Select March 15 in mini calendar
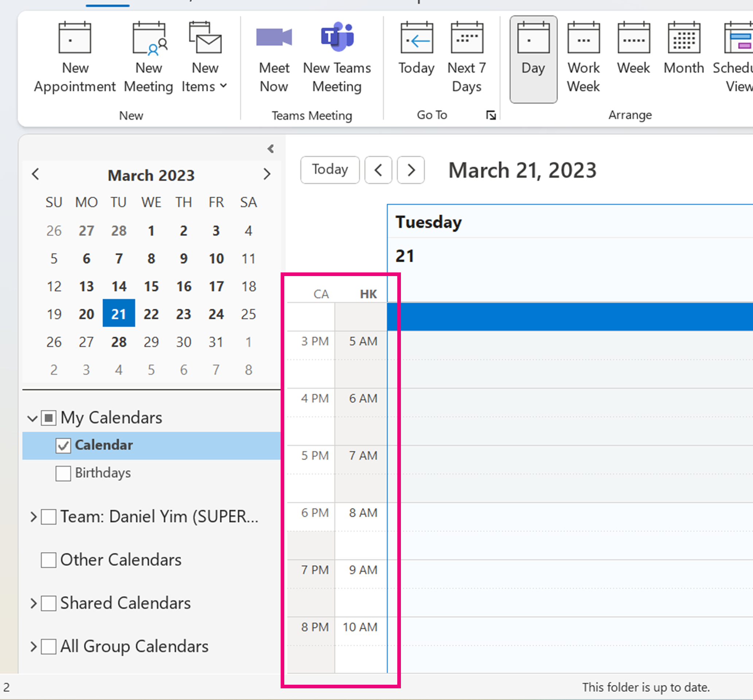753x700 pixels. pyautogui.click(x=151, y=287)
